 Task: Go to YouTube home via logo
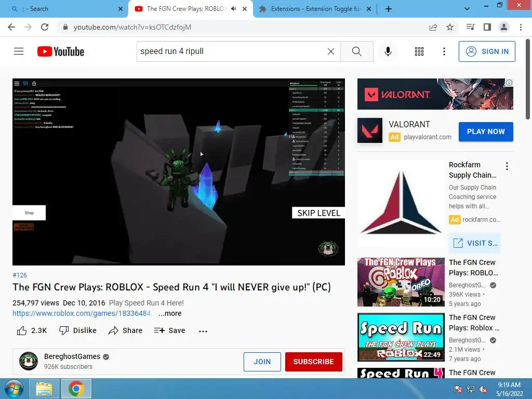(x=61, y=51)
